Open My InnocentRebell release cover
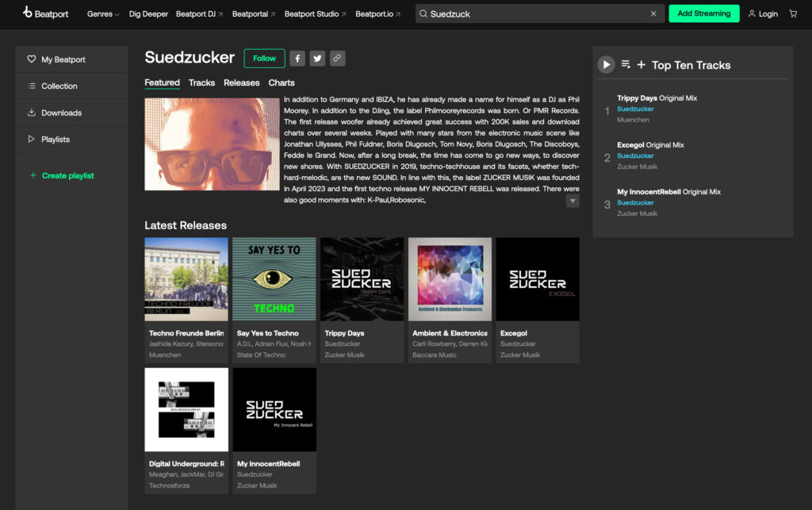812x510 pixels. (x=274, y=409)
